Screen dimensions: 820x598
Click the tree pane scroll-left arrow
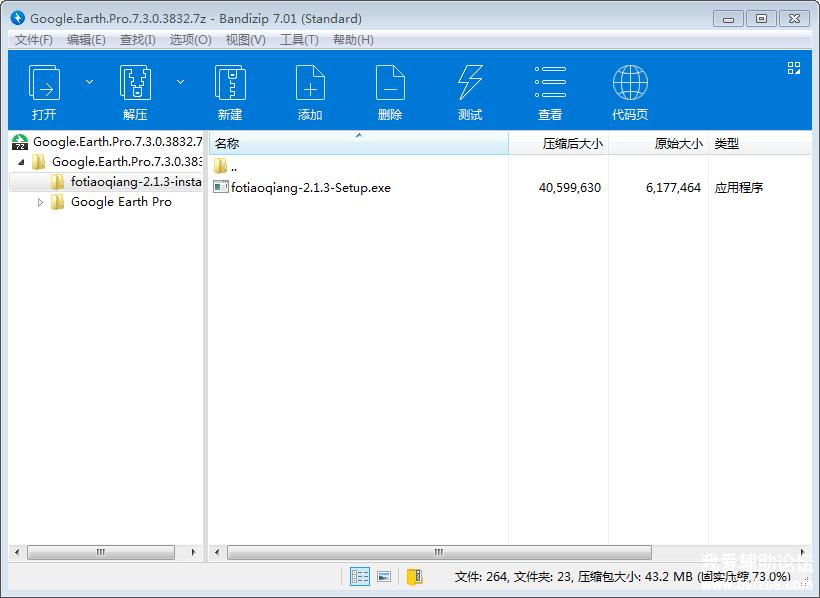point(17,552)
